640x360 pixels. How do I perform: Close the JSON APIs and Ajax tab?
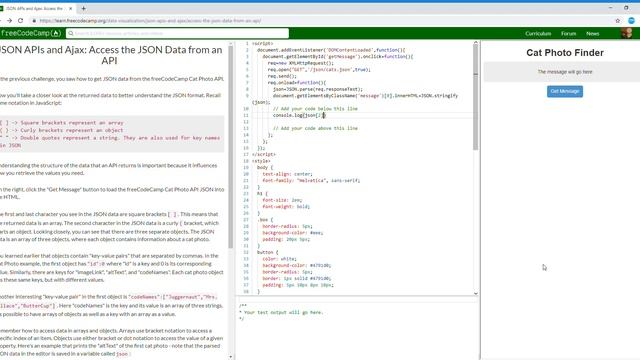tap(71, 8)
